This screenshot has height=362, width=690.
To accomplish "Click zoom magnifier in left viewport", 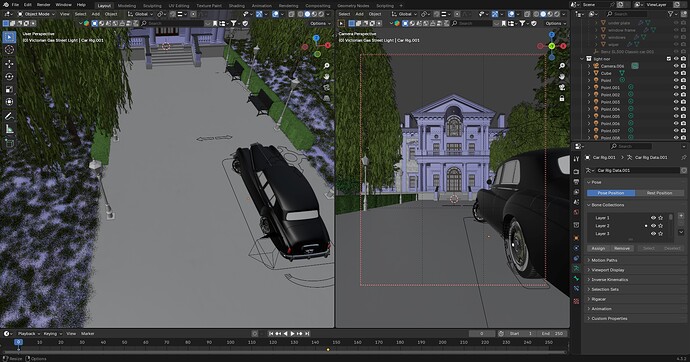I will (327, 66).
